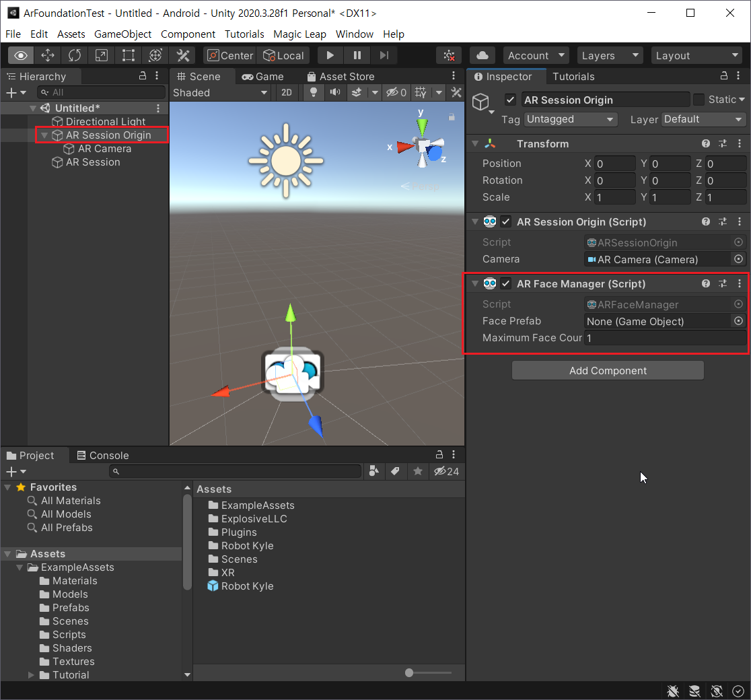Disable AR Session Origin script checkbox
This screenshot has height=700, width=751.
coord(506,221)
